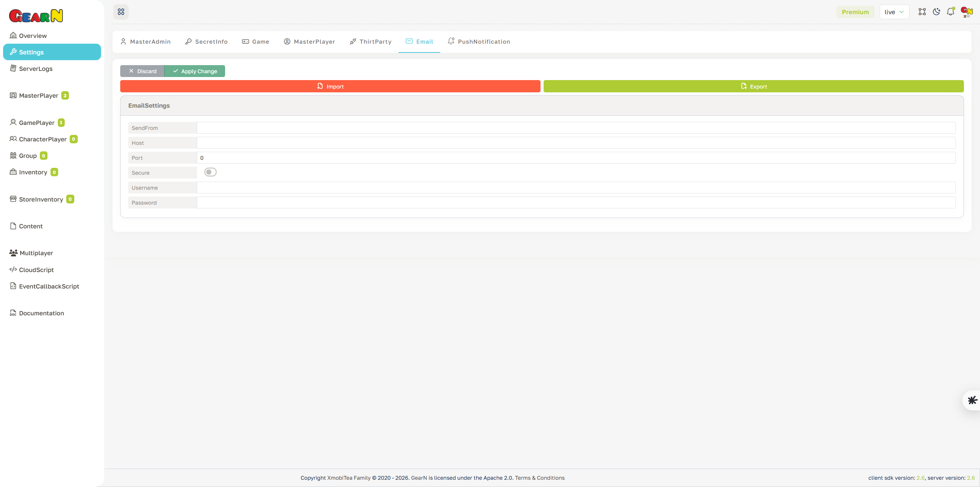Open the live environment dropdown
The height and width of the screenshot is (487, 980).
tap(894, 11)
